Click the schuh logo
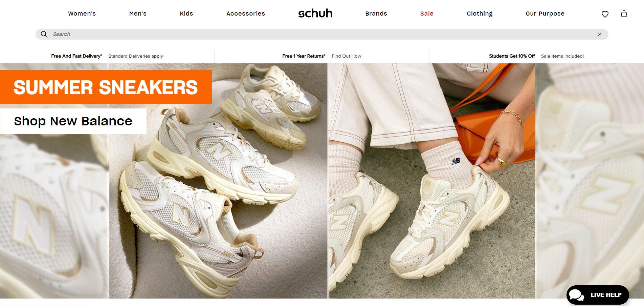 (315, 14)
